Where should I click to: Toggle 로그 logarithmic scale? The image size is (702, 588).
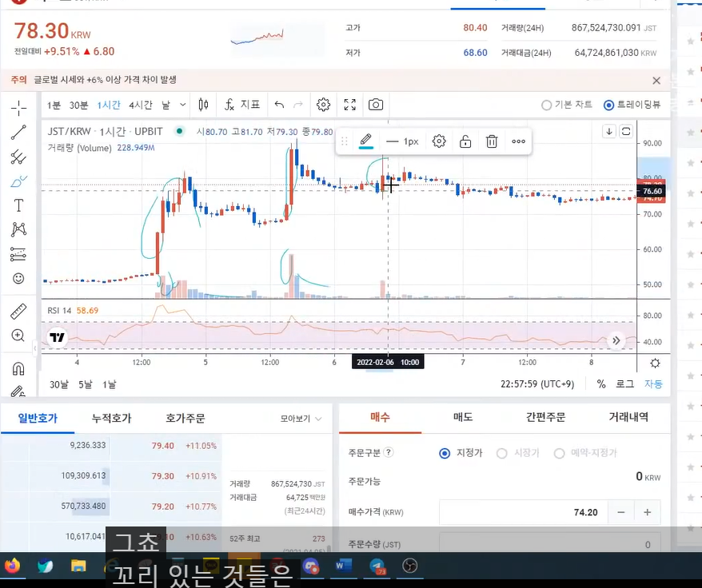click(625, 384)
